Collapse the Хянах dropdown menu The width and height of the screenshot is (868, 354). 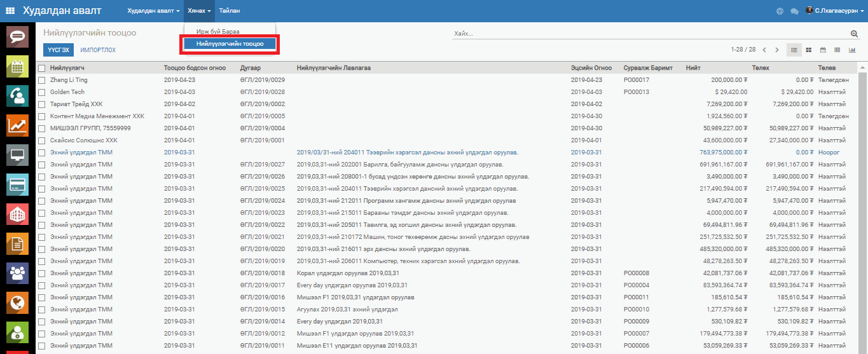pyautogui.click(x=200, y=11)
